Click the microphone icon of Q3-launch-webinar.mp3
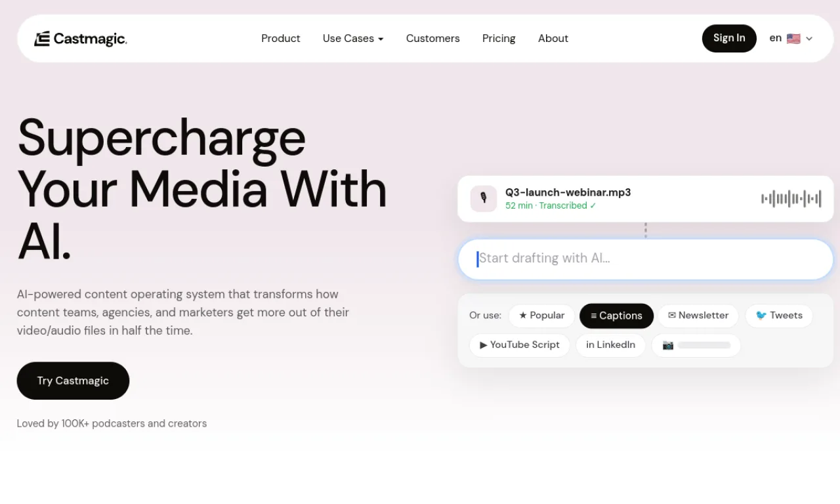The image size is (840, 504). (484, 198)
